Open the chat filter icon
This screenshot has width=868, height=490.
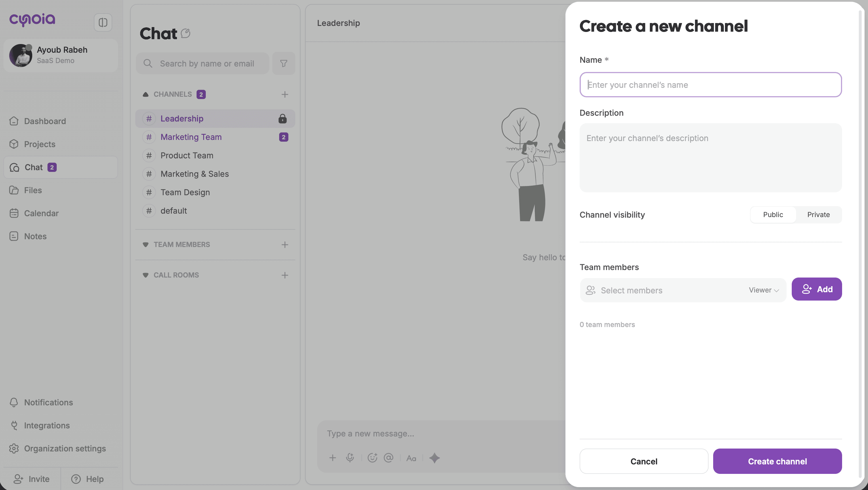click(x=284, y=63)
